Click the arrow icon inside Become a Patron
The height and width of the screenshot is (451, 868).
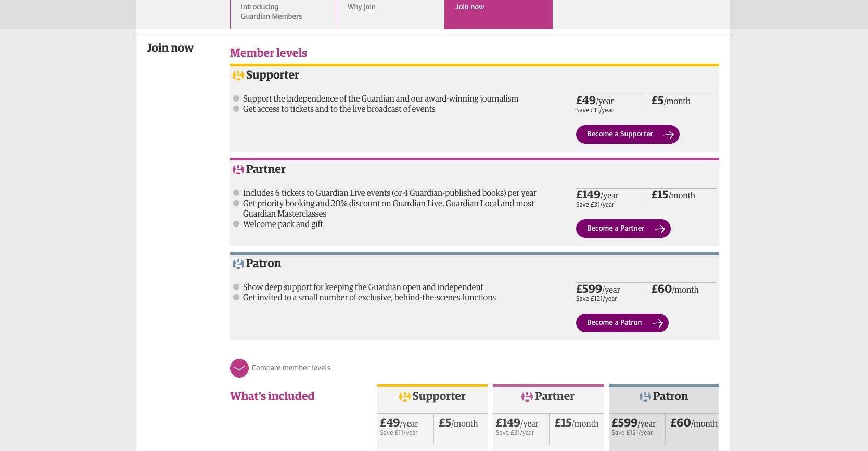click(658, 323)
